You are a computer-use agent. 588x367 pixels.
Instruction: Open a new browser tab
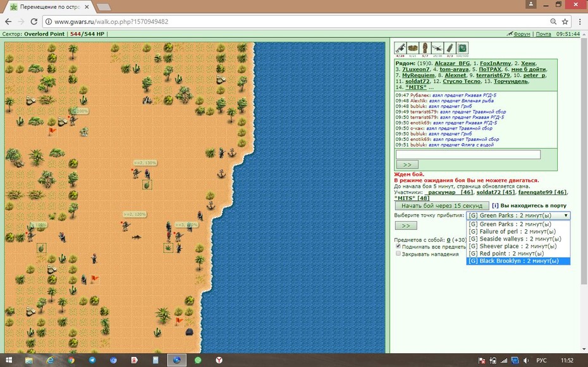104,7
